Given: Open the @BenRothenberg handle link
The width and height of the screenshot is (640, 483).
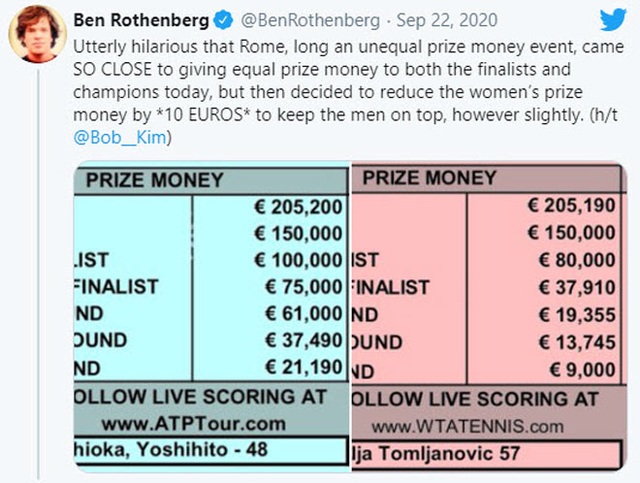Looking at the screenshot, I should pyautogui.click(x=310, y=20).
